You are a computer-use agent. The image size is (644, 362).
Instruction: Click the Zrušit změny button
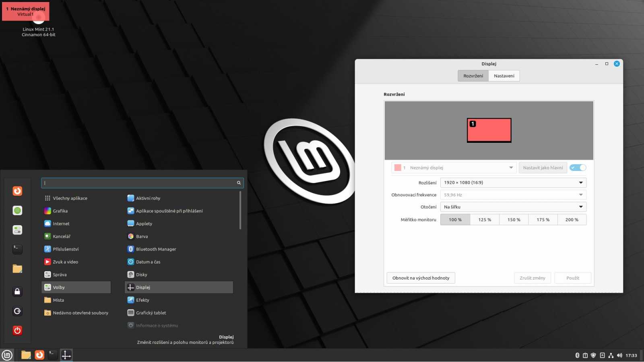point(533,278)
